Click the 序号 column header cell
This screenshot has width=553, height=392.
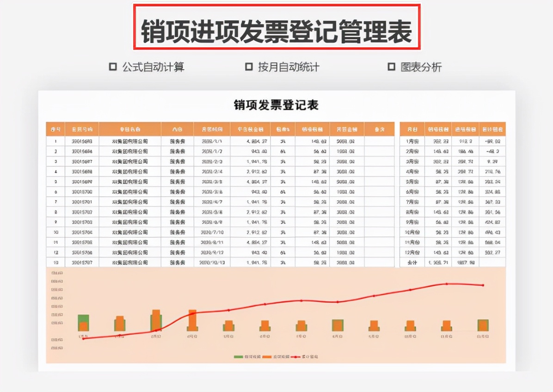click(55, 129)
